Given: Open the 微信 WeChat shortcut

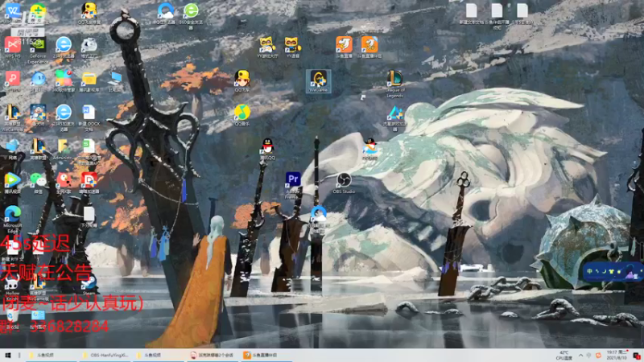Looking at the screenshot, I should click(x=38, y=183).
